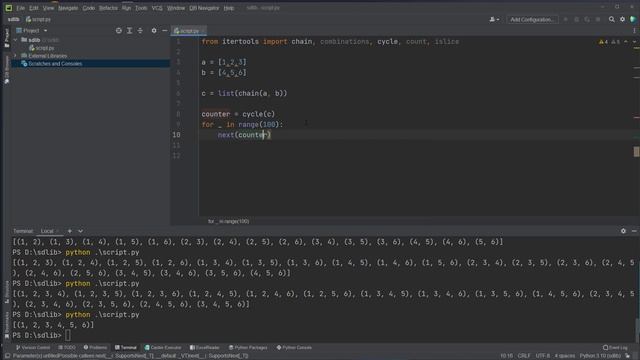Open the editor tabs kebab menu

point(634,31)
